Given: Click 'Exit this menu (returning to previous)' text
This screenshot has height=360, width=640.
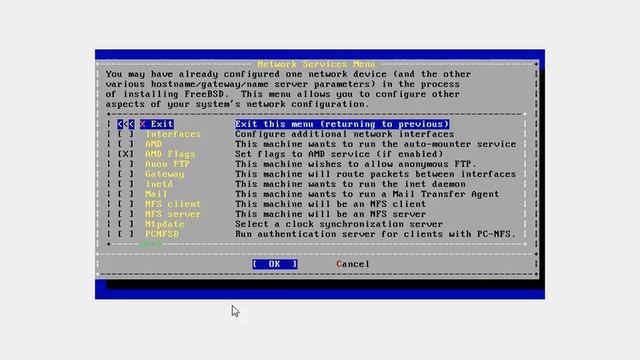Looking at the screenshot, I should (x=342, y=124).
